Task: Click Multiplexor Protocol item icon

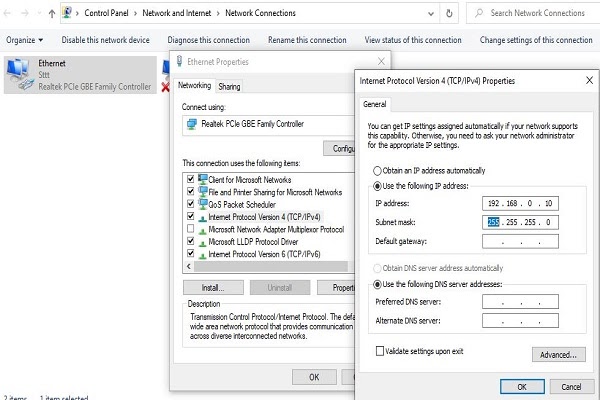Action: point(202,231)
